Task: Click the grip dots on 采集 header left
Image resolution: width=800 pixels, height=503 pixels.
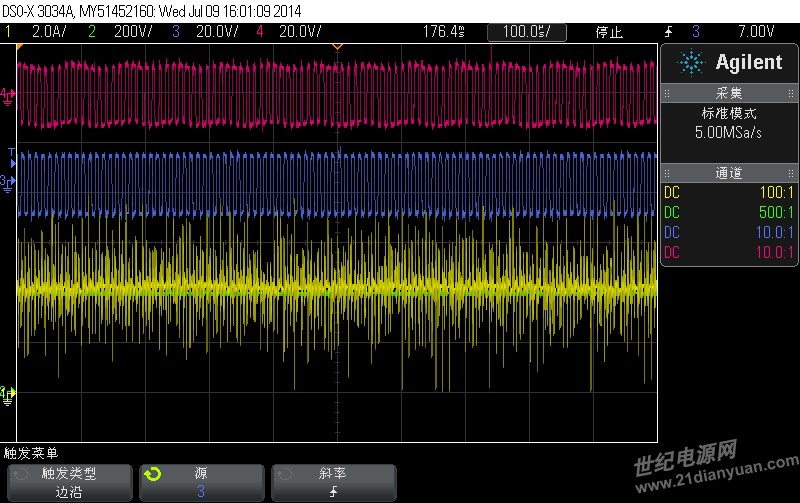Action: coord(666,93)
